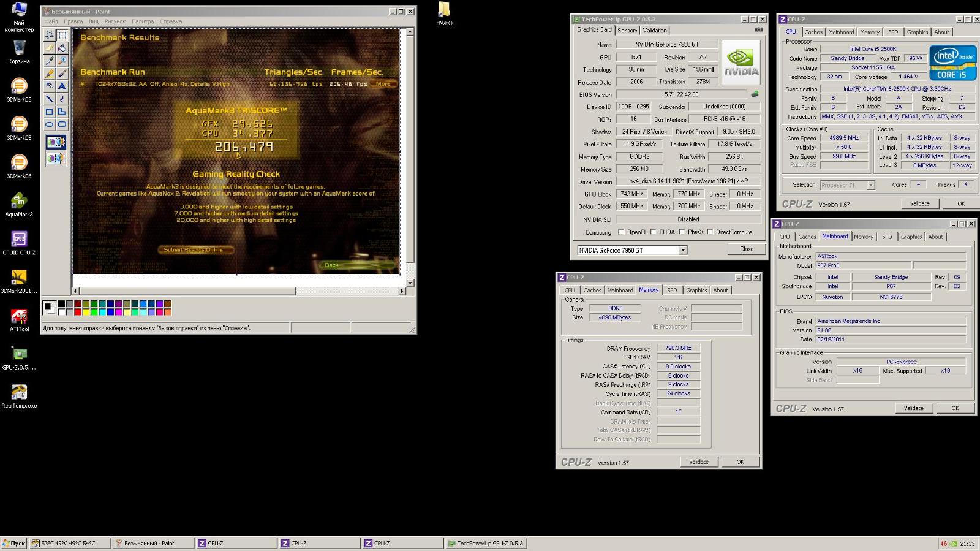This screenshot has width=980, height=551.
Task: Choose the Curve tool in Paint
Action: 62,99
